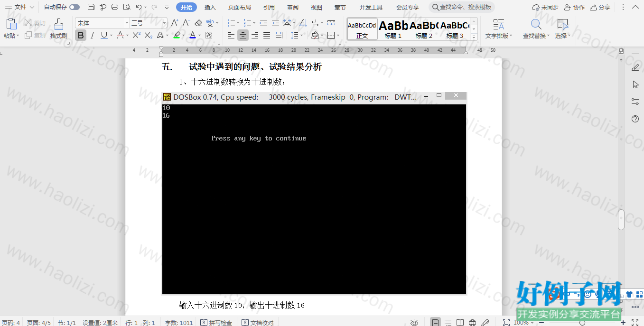The height and width of the screenshot is (326, 644).
Task: Click the vertical scrollbar thumb
Action: [621, 220]
